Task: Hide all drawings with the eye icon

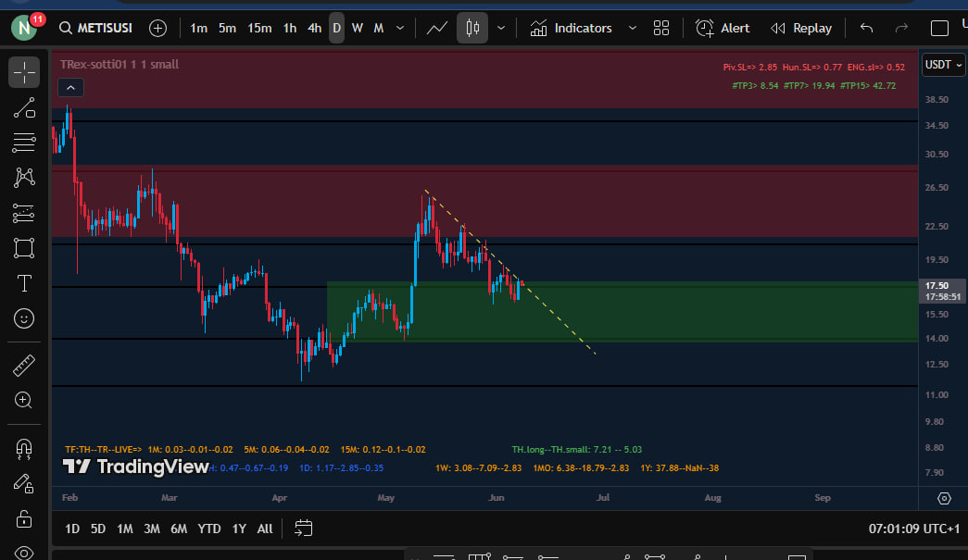Action: tap(24, 552)
